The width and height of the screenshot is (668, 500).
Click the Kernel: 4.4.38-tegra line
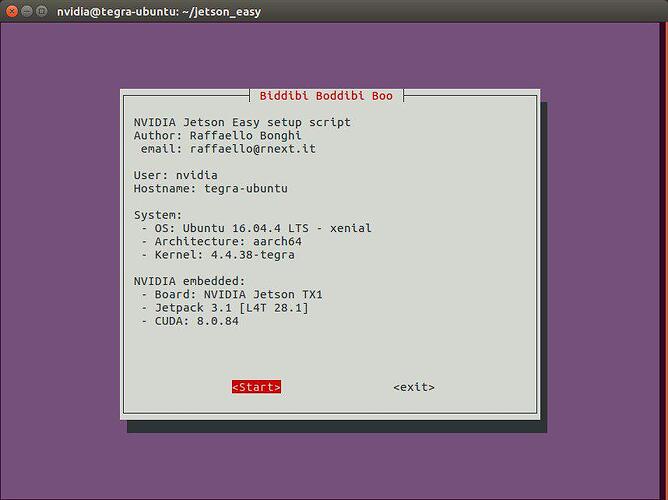[x=218, y=254]
